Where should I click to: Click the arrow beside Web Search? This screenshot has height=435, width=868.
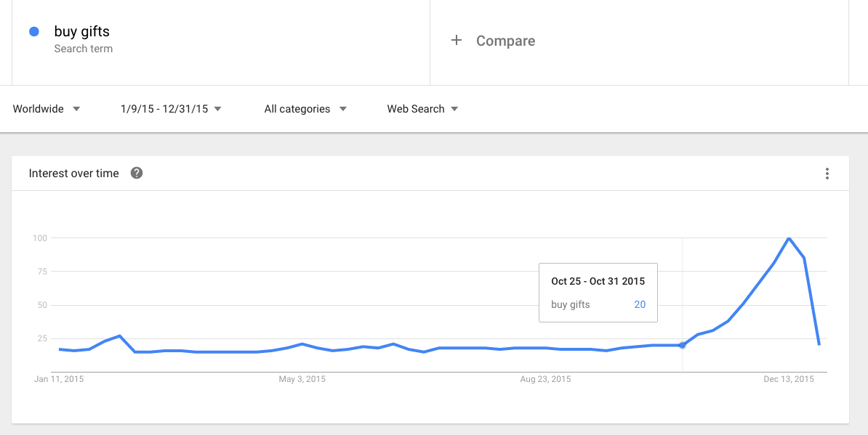(454, 109)
